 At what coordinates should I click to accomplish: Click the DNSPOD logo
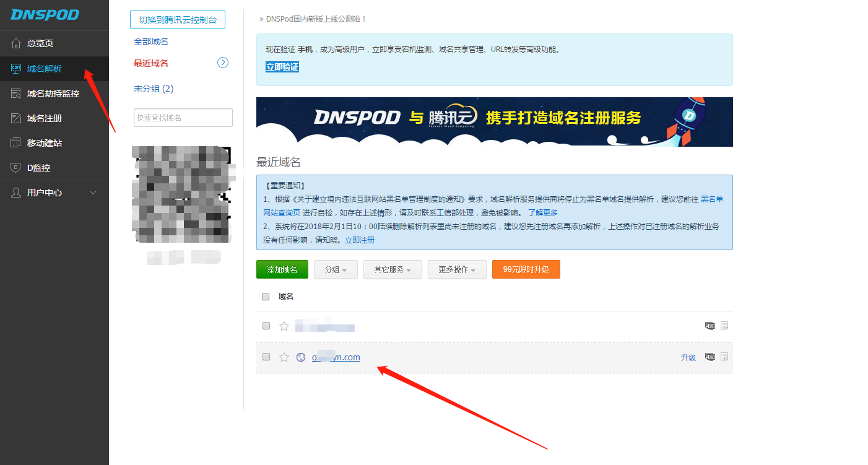pos(45,15)
